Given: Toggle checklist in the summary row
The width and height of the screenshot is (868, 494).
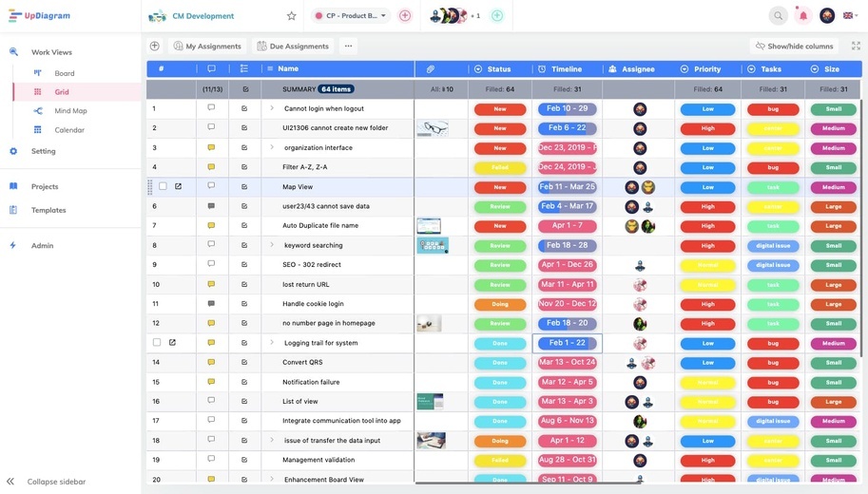Looking at the screenshot, I should tap(245, 89).
